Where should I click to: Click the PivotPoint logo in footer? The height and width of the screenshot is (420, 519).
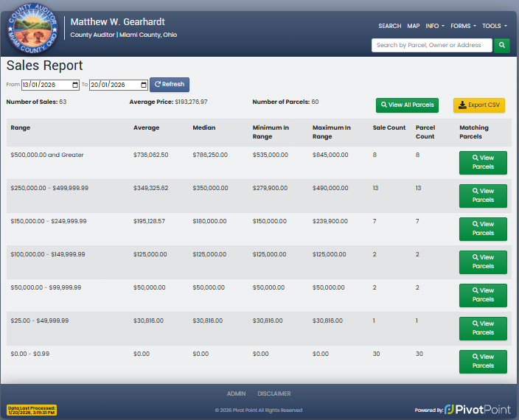(476, 409)
